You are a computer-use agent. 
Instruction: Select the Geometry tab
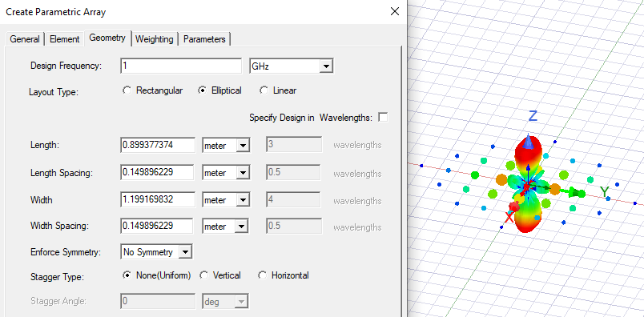pos(107,38)
